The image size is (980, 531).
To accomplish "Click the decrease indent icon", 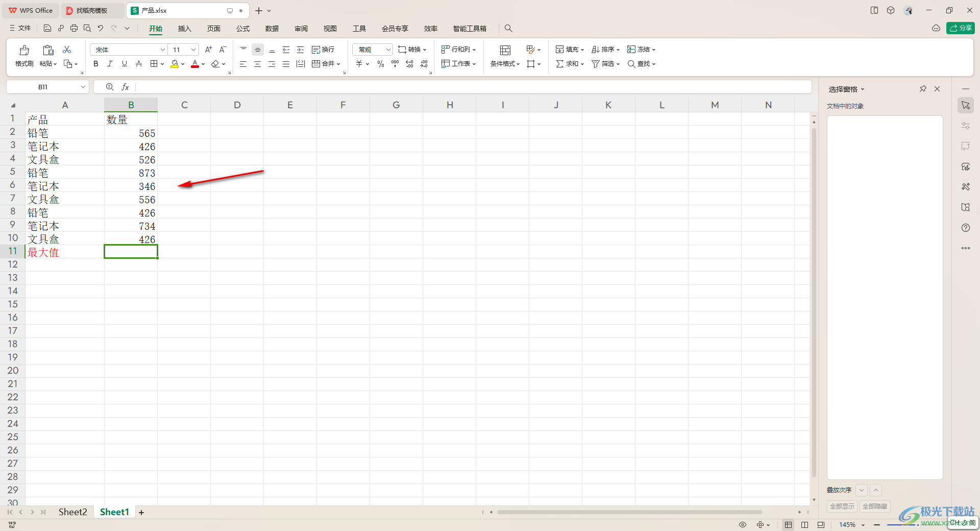I will coord(286,50).
